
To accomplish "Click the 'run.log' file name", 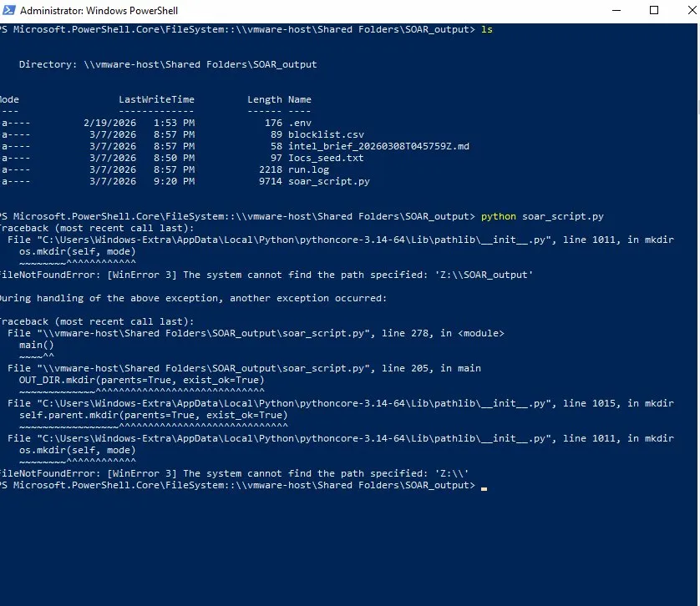I will 308,169.
